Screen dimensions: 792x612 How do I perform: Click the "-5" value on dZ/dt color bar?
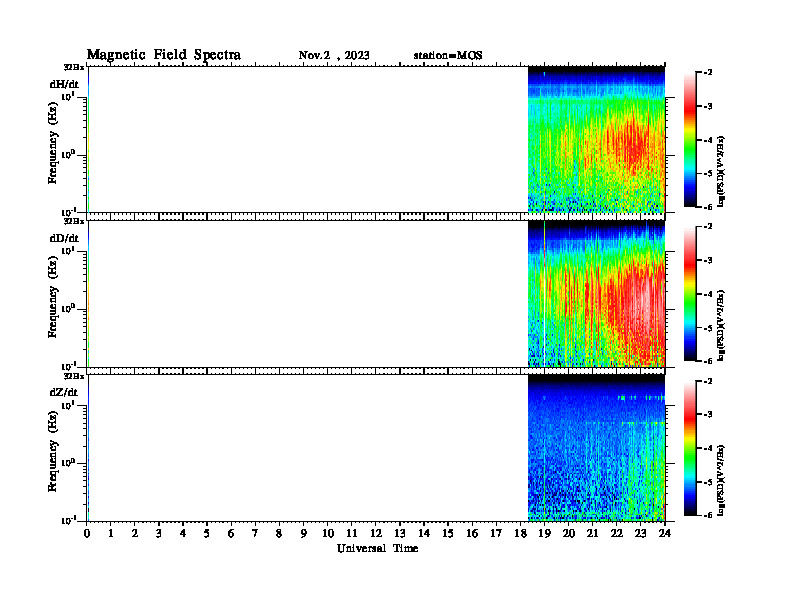point(708,482)
